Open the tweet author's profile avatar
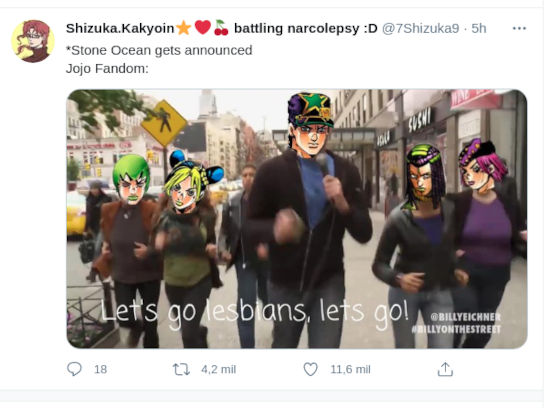The width and height of the screenshot is (550, 408). pos(33,41)
